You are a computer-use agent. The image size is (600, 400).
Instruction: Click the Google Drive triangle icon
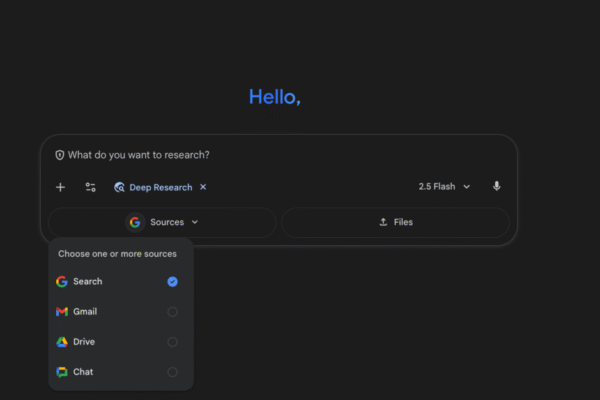point(62,342)
